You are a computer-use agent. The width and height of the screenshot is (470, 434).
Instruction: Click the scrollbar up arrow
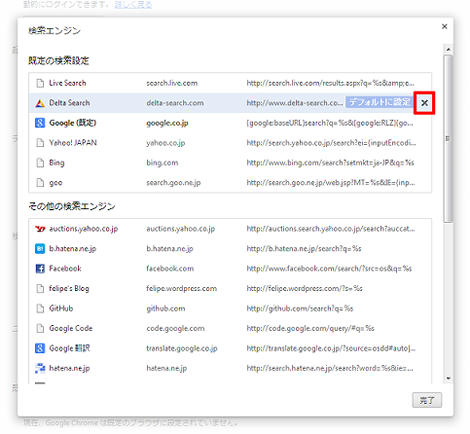[x=448, y=49]
